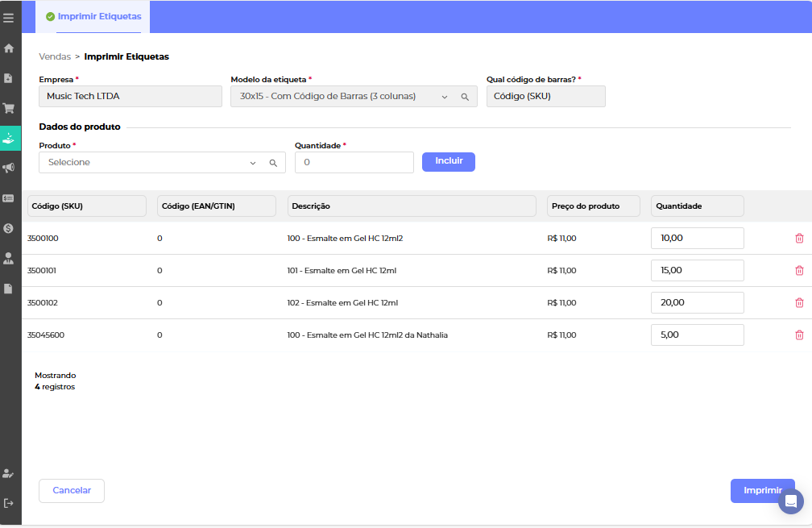This screenshot has width=812, height=528.
Task: Click the search icon in Produto field
Action: pos(273,163)
